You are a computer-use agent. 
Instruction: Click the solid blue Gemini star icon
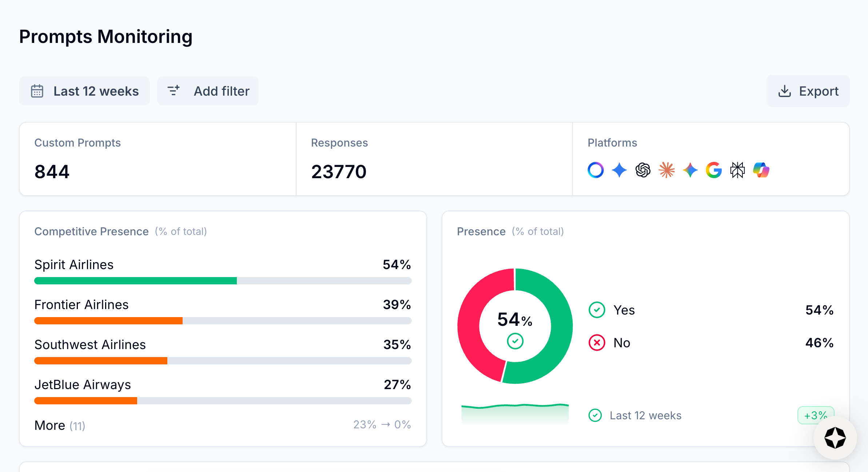point(619,170)
